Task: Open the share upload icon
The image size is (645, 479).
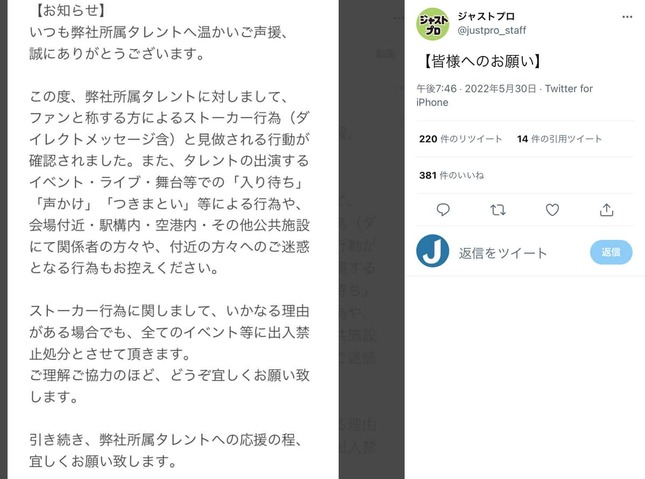Action: (x=606, y=210)
